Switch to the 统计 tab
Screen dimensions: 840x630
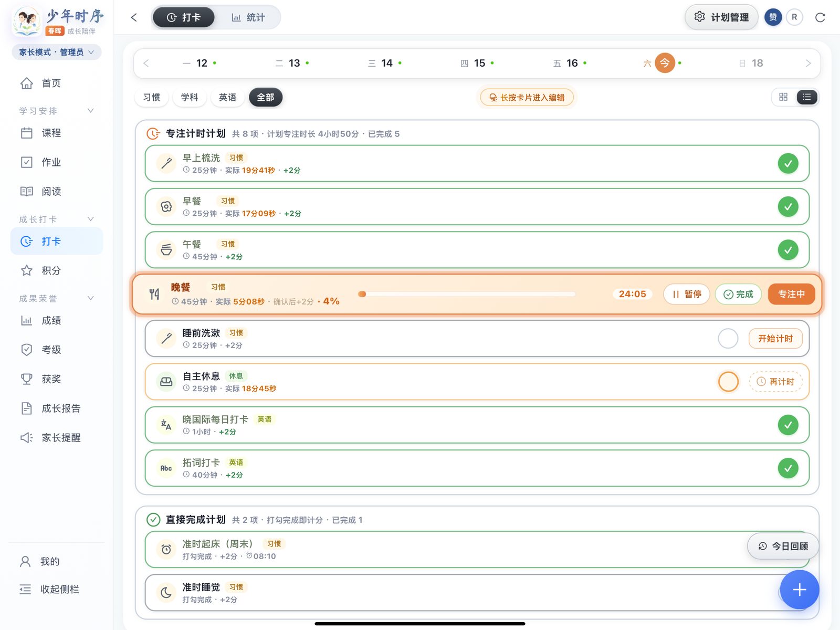[248, 17]
